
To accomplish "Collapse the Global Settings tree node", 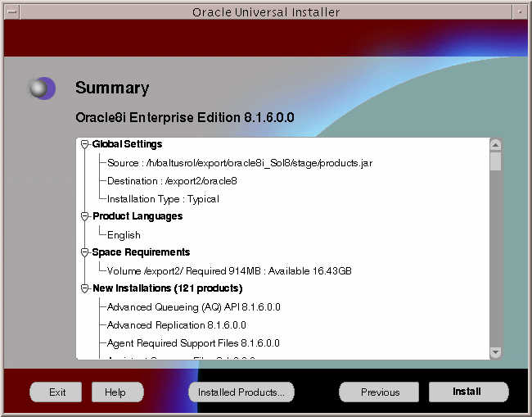I will tap(84, 144).
